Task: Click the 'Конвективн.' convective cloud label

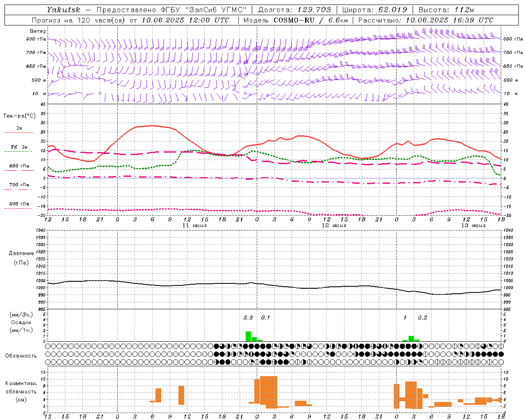Action: coord(21,383)
